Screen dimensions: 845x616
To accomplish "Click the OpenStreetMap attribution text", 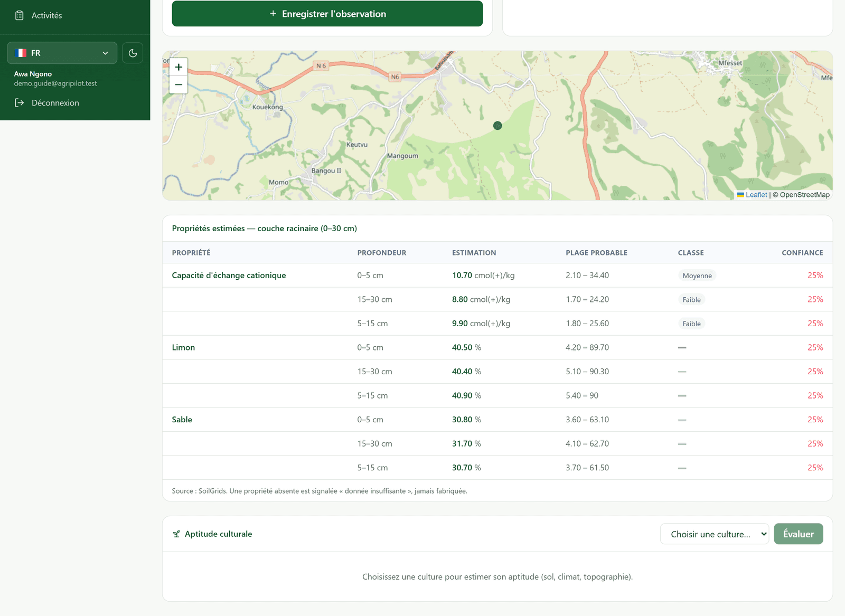I will coord(804,195).
